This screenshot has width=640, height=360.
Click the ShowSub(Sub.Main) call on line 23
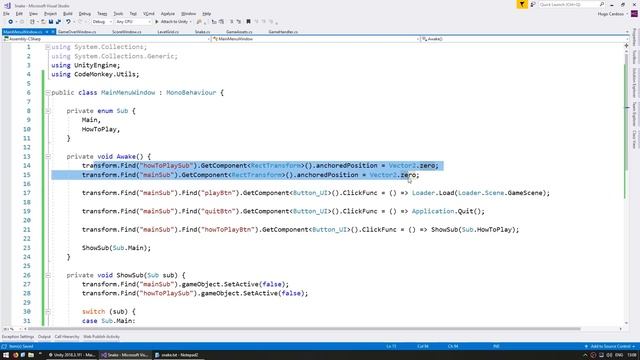pyautogui.click(x=116, y=248)
